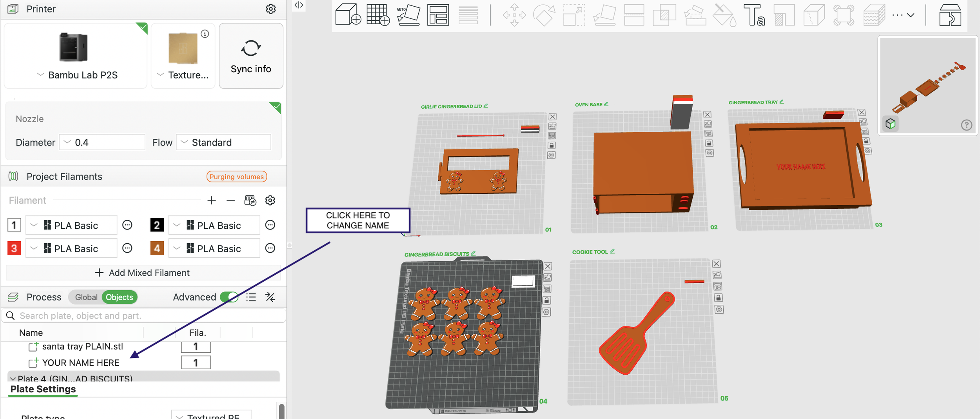Select the Text shape tool

[754, 15]
